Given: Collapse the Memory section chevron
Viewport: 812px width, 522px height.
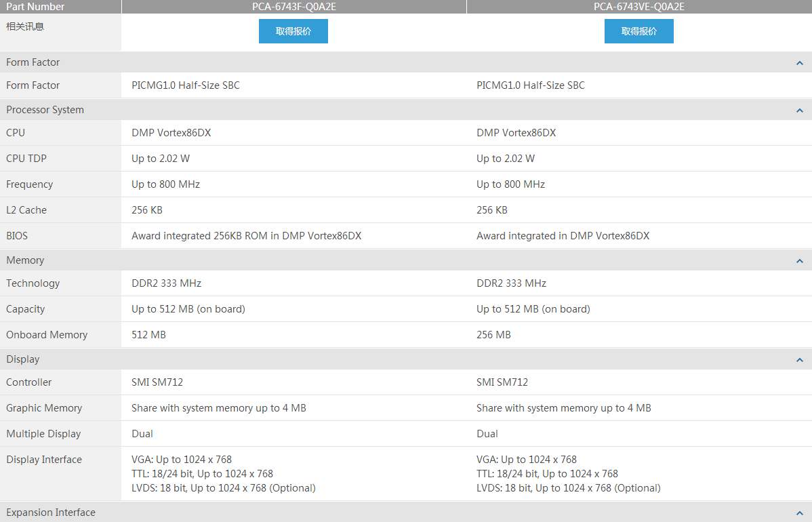Looking at the screenshot, I should click(x=800, y=261).
